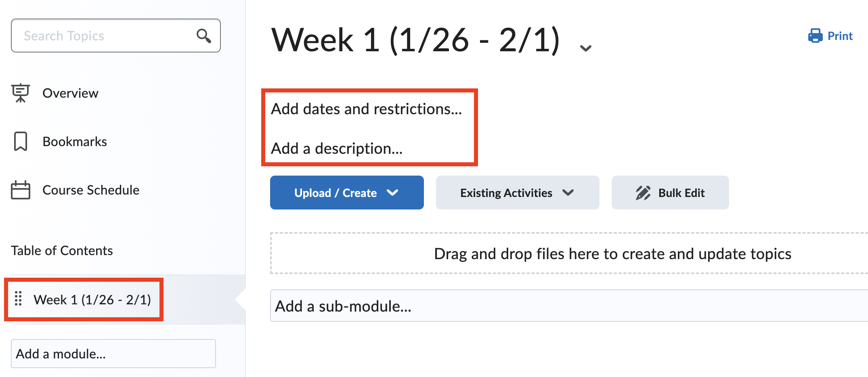This screenshot has width=868, height=377.
Task: Click the Add a module field
Action: point(113,354)
